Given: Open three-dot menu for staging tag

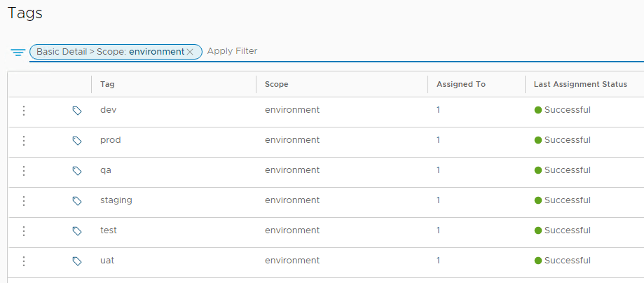Looking at the screenshot, I should point(24,201).
